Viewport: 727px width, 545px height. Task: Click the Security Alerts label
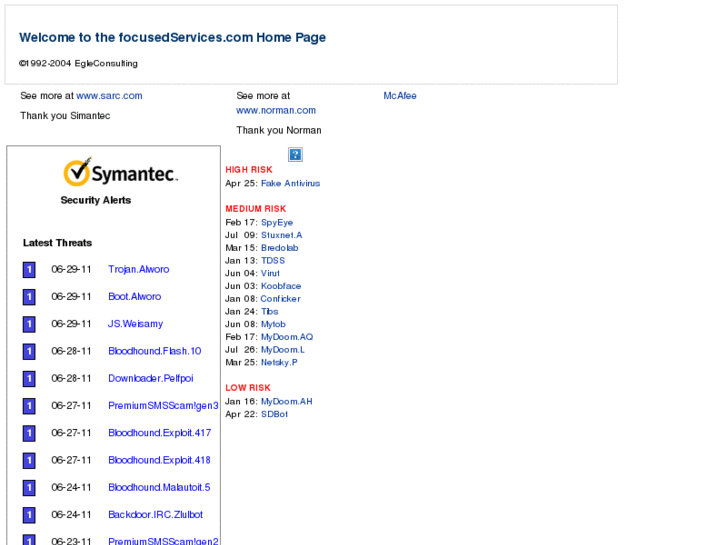click(96, 200)
